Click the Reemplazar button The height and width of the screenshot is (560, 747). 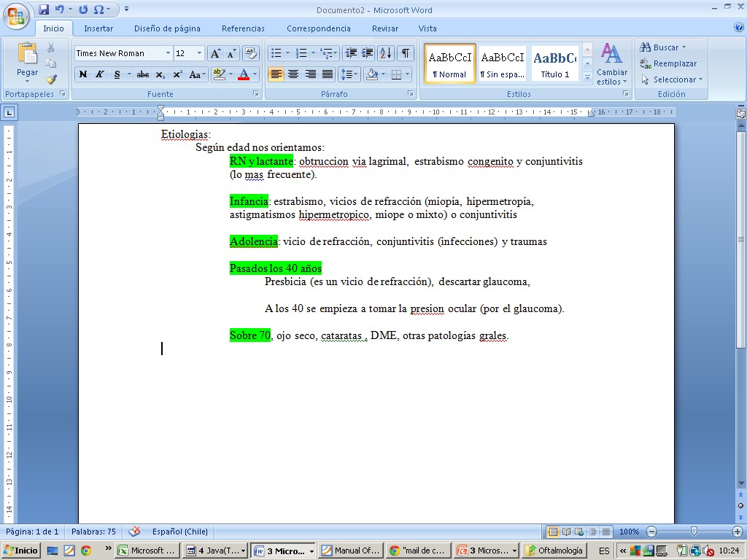pos(668,63)
